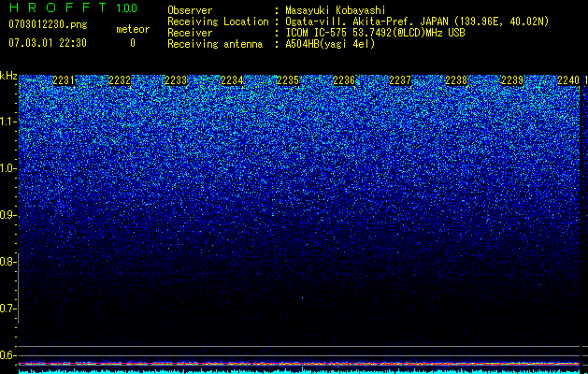588x374 pixels.
Task: Click the red carrier signal line
Action: tap(299, 364)
